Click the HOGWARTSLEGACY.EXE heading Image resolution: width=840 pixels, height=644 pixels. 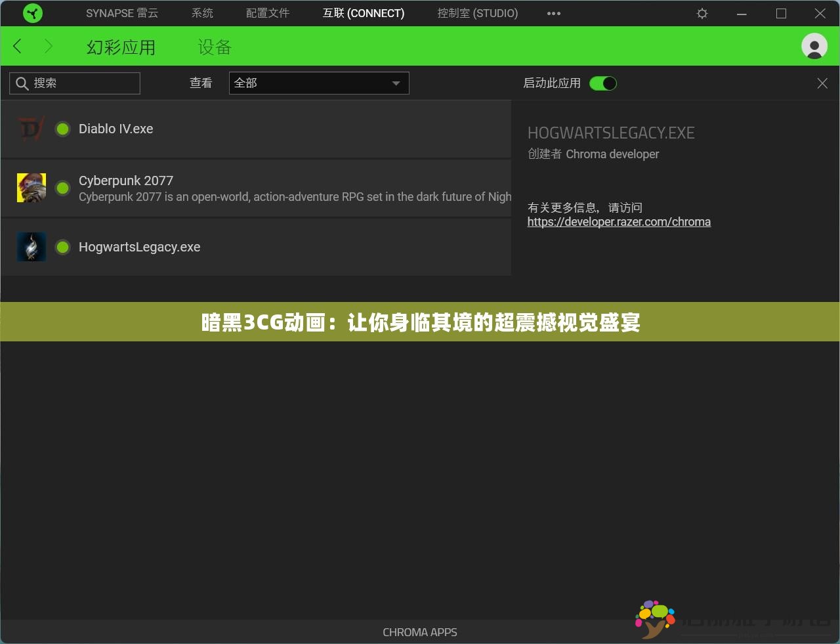pos(611,133)
